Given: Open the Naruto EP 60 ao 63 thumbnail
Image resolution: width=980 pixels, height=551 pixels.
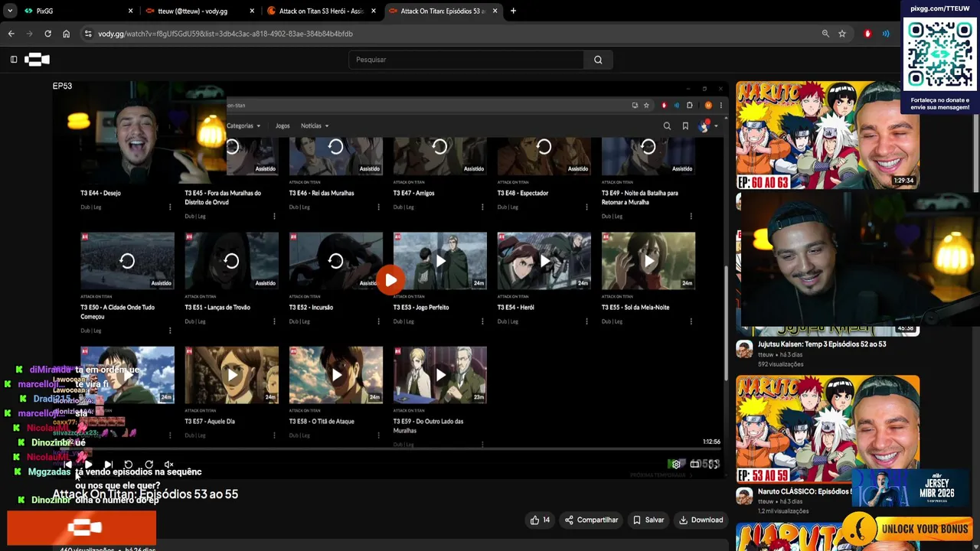Looking at the screenshot, I should pyautogui.click(x=828, y=135).
